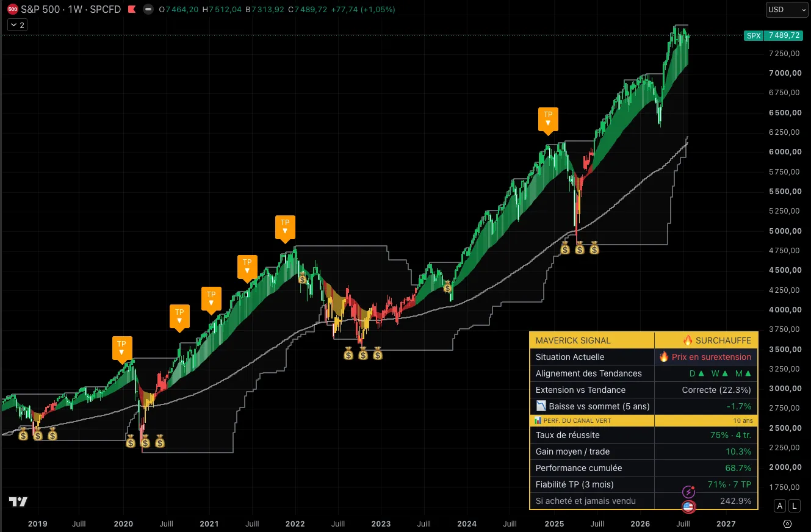
Task: Click the open value O7 464,20
Action: pyautogui.click(x=179, y=9)
